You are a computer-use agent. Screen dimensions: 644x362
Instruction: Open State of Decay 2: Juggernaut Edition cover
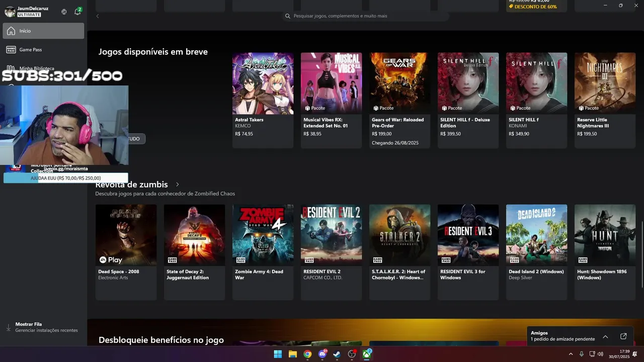point(194,235)
